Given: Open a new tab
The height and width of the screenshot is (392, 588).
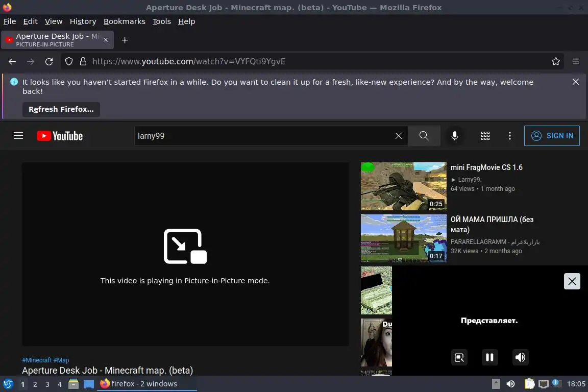Looking at the screenshot, I should (125, 40).
